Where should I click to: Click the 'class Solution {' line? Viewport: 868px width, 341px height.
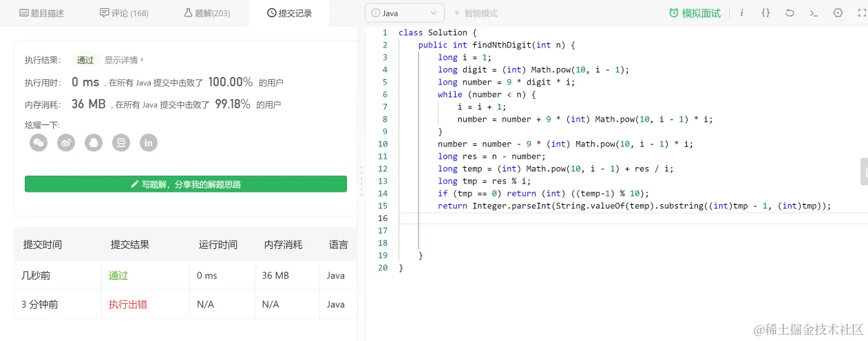pos(438,32)
